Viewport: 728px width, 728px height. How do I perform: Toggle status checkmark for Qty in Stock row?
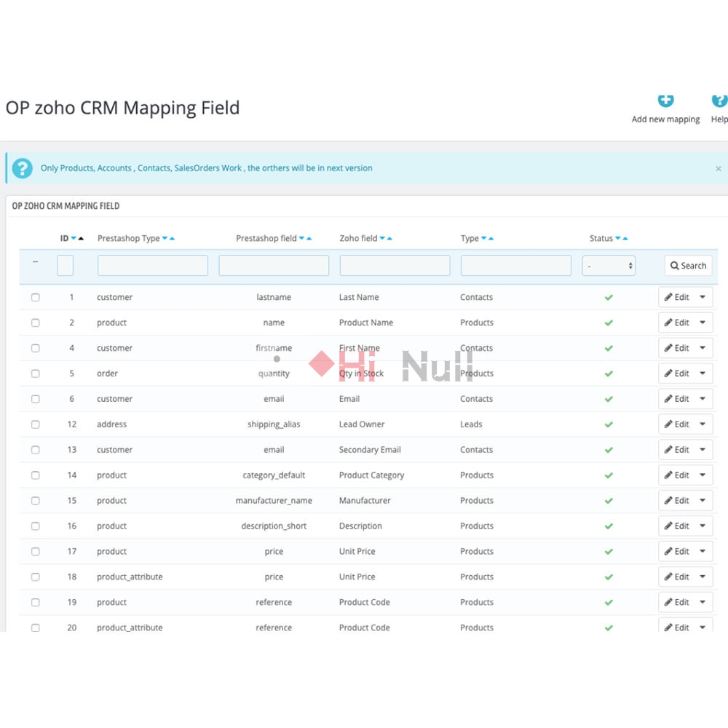[609, 373]
